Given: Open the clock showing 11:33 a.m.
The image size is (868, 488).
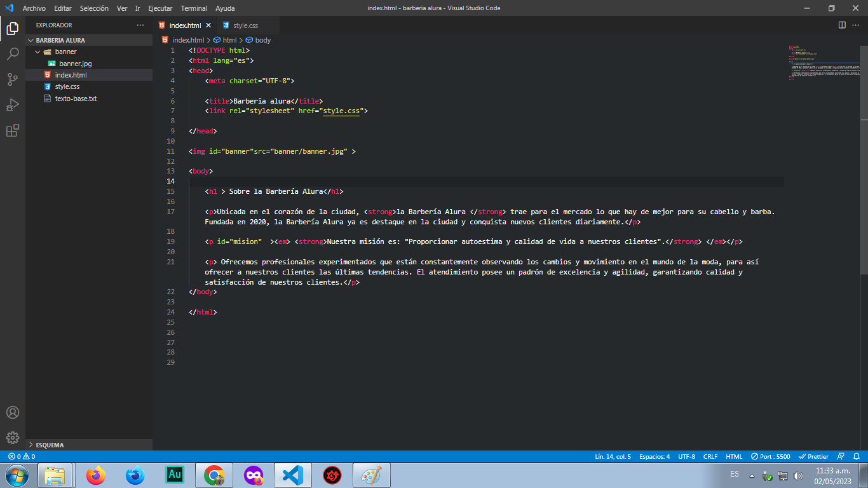Looking at the screenshot, I should (x=832, y=476).
